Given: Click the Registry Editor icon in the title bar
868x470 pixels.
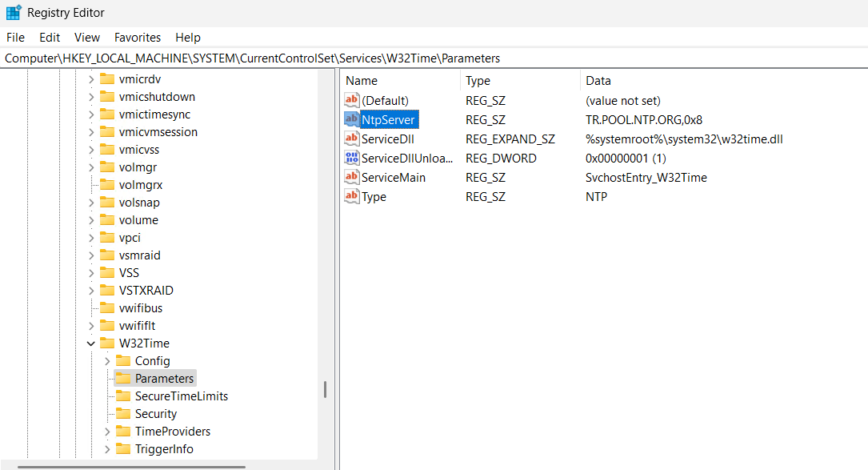Looking at the screenshot, I should 11,12.
